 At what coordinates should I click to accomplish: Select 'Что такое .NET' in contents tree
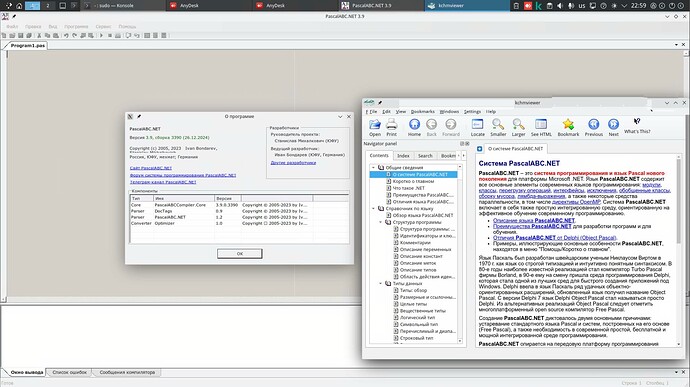click(x=409, y=188)
